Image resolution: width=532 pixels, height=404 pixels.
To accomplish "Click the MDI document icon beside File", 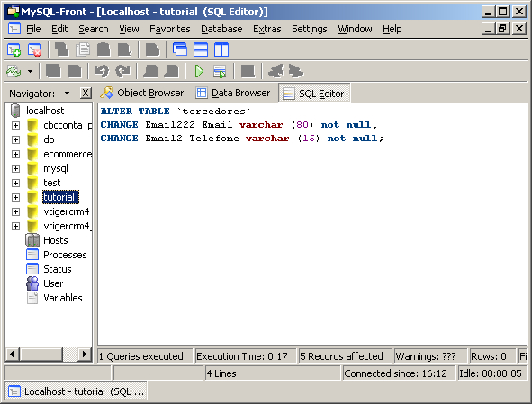I will click(x=14, y=29).
